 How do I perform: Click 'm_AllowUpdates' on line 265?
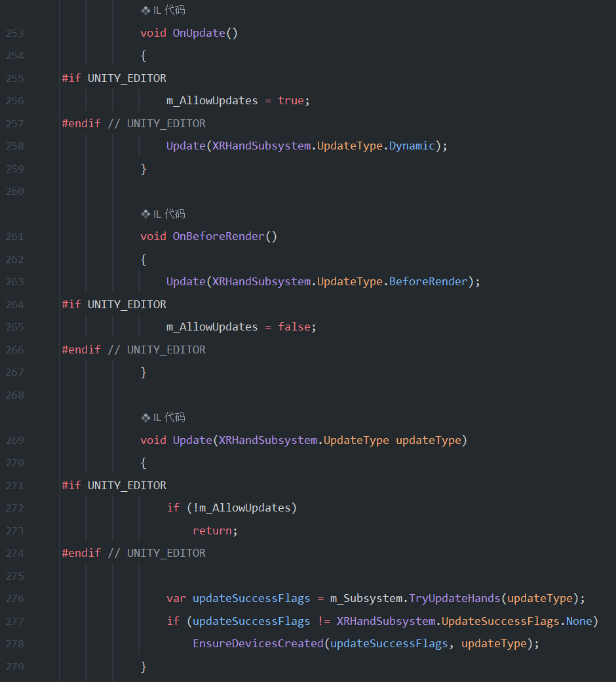point(212,327)
